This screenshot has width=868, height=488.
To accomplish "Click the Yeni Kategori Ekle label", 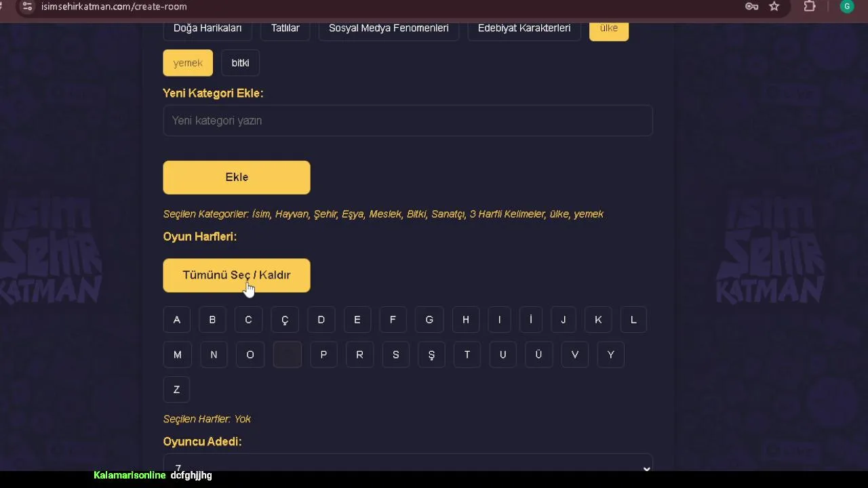I will [213, 94].
